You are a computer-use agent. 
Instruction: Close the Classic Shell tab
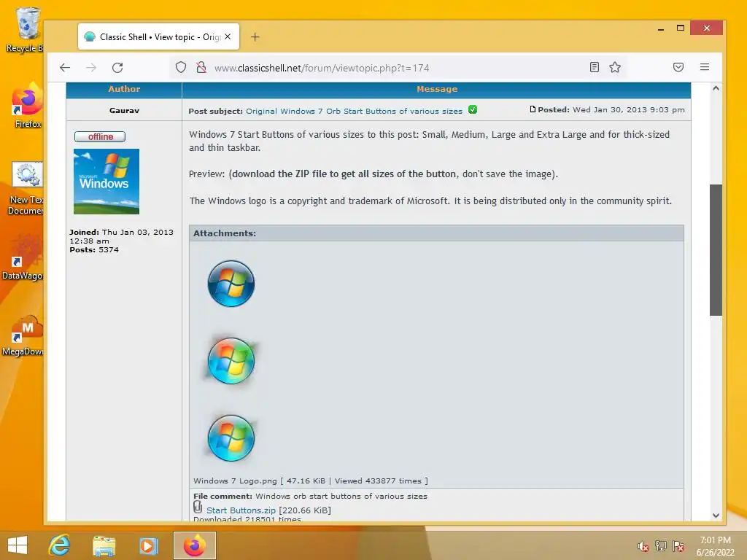point(228,36)
